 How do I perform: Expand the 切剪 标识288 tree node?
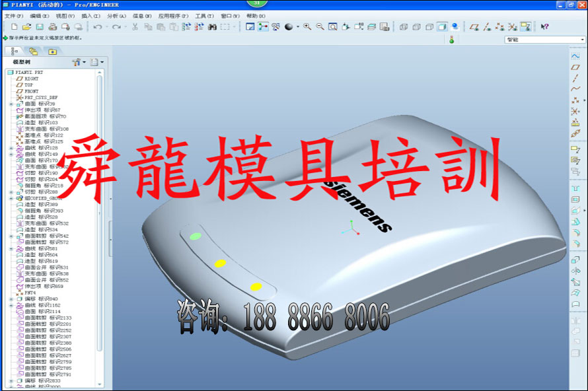11,192
